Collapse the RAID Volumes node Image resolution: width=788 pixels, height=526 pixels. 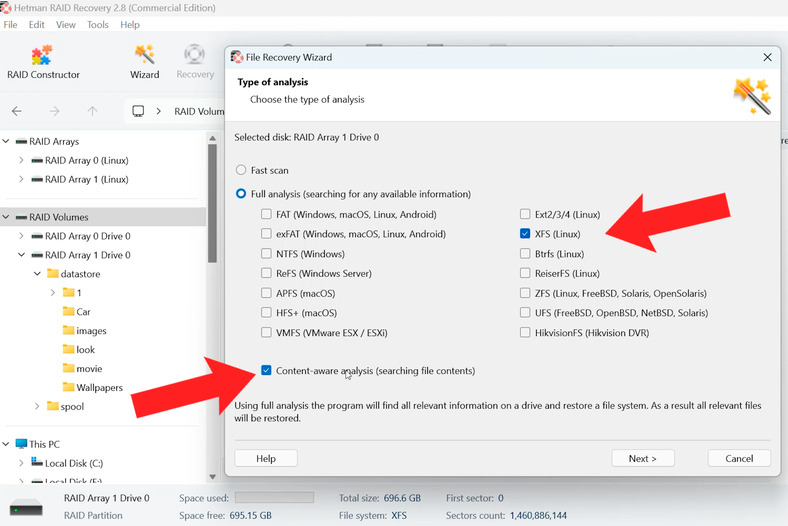point(6,217)
